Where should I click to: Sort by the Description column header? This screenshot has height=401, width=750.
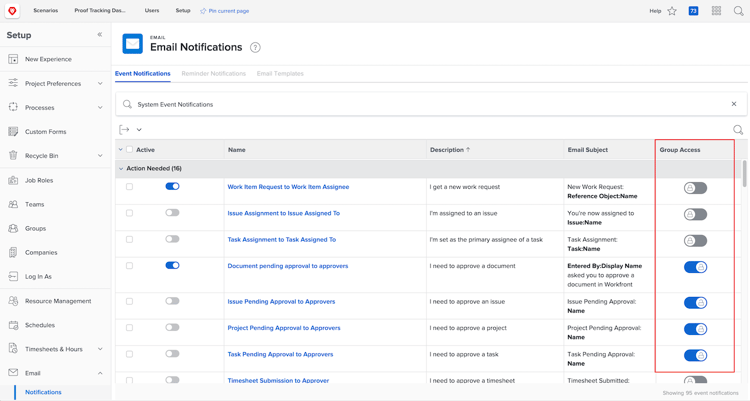click(447, 150)
